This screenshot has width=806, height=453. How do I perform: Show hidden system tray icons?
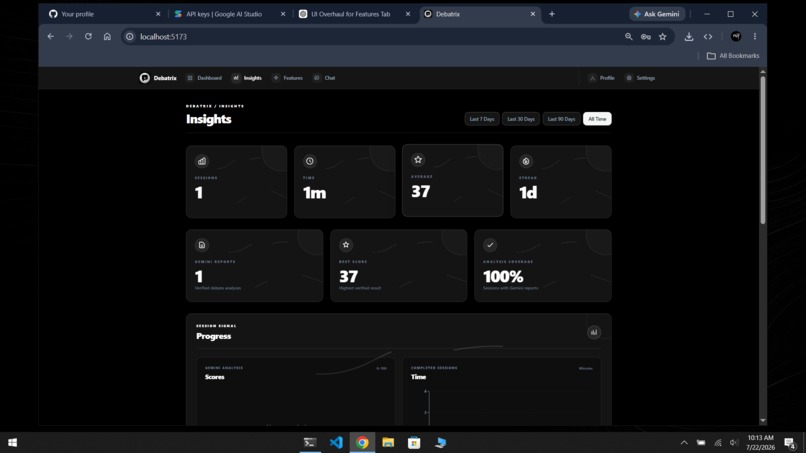tap(684, 443)
